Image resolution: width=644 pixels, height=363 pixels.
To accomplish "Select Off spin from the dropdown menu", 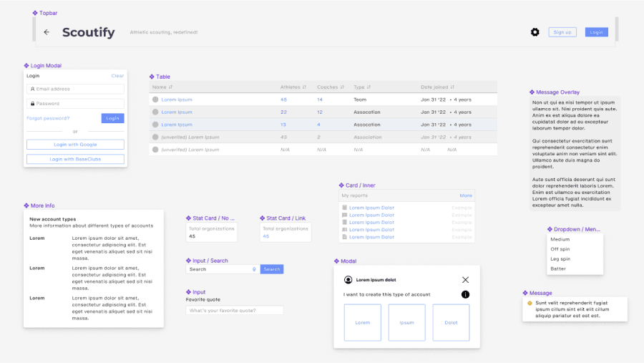I will 560,249.
